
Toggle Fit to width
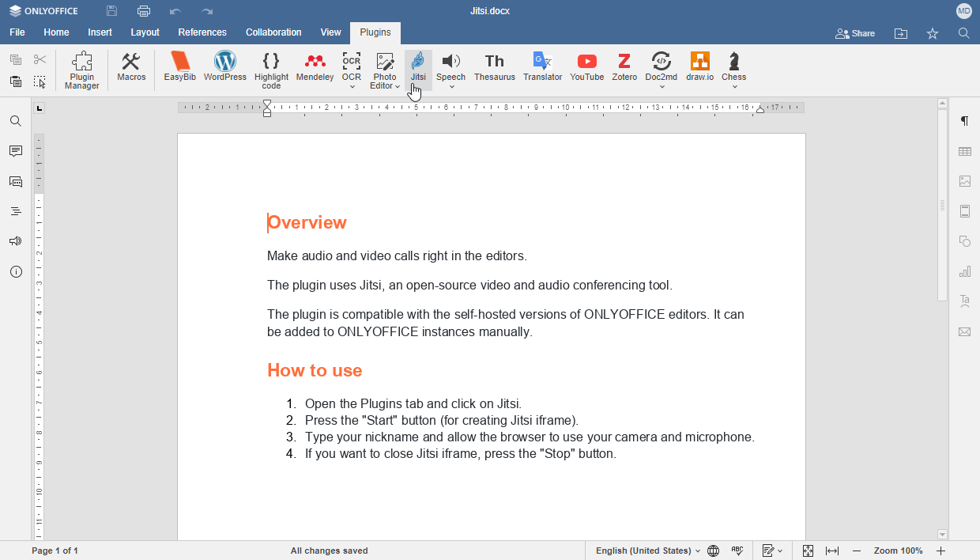pyautogui.click(x=832, y=551)
